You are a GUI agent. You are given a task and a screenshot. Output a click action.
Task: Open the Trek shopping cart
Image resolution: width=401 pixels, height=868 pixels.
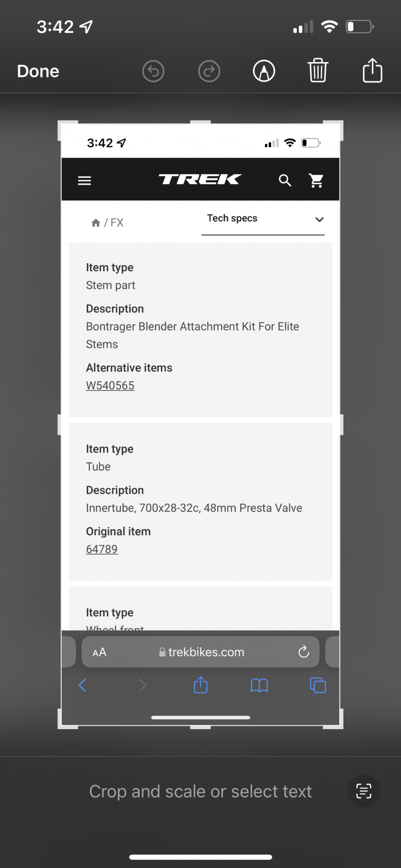pyautogui.click(x=316, y=181)
